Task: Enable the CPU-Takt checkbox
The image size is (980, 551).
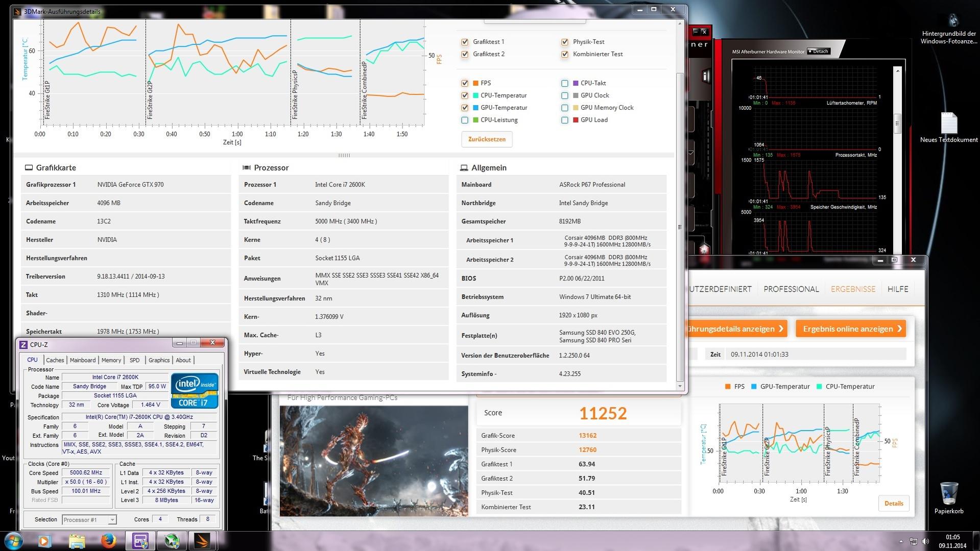Action: pos(565,83)
